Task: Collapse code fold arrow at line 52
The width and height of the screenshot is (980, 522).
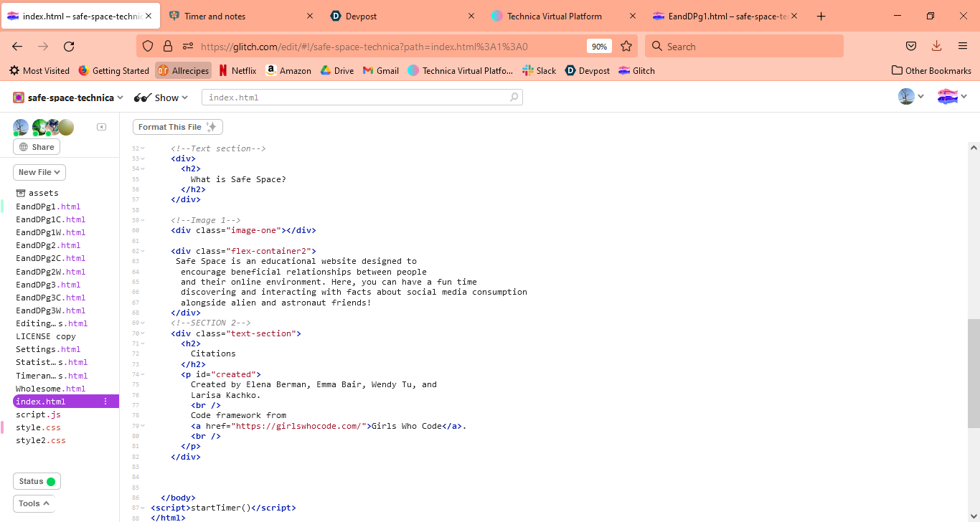Action: [x=143, y=148]
